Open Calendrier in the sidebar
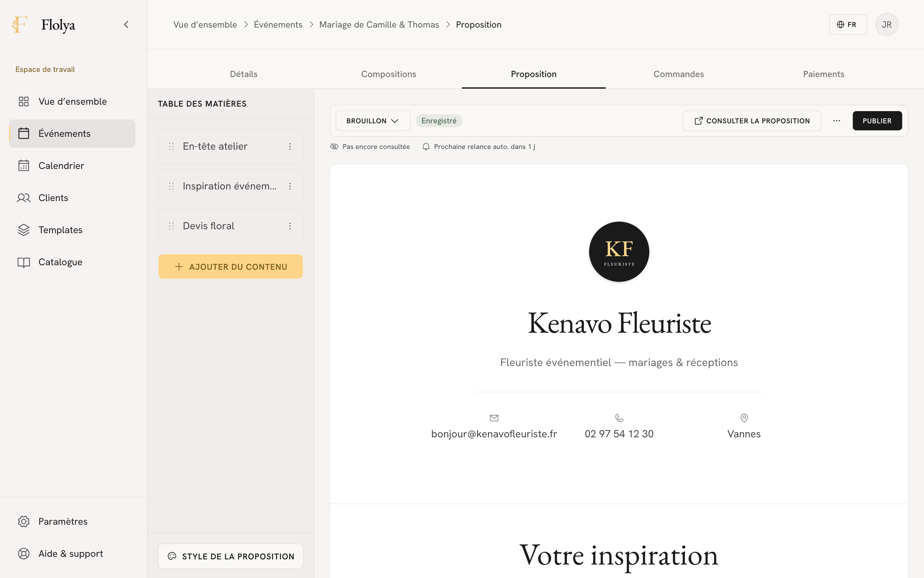This screenshot has width=924, height=578. (72, 165)
